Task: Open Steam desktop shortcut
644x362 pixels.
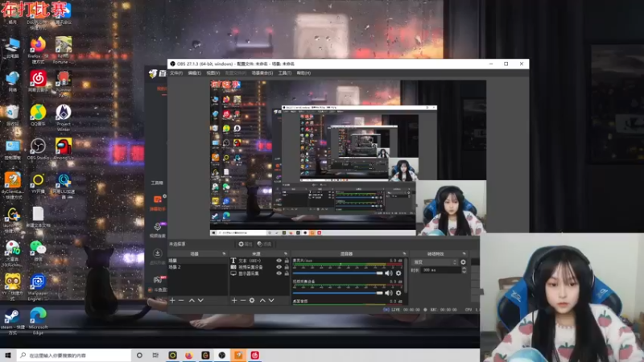Action: coord(12,321)
